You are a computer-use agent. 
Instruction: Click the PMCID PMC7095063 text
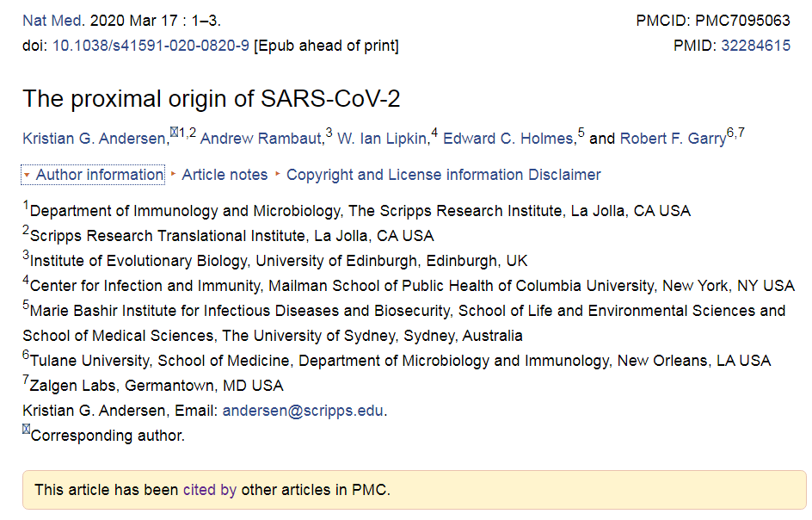[713, 21]
